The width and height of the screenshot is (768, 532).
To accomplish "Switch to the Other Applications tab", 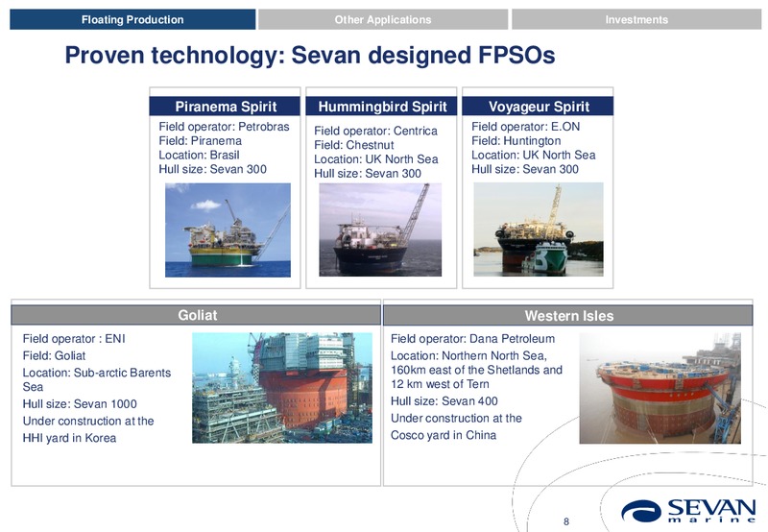I will 383,19.
